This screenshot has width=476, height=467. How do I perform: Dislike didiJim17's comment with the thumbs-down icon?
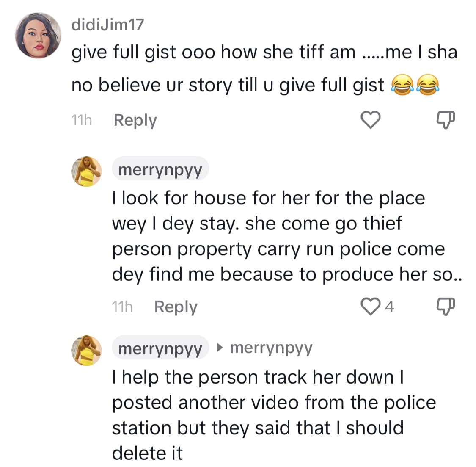446,120
